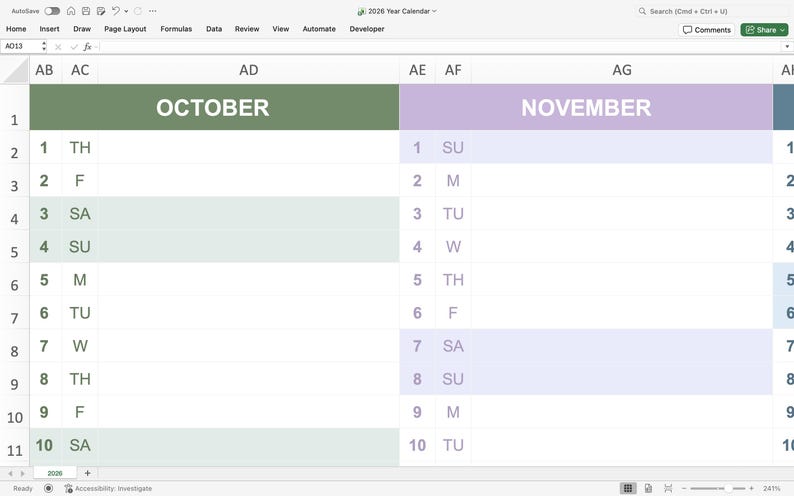
Task: Click November day 8 SU cell
Action: click(453, 379)
